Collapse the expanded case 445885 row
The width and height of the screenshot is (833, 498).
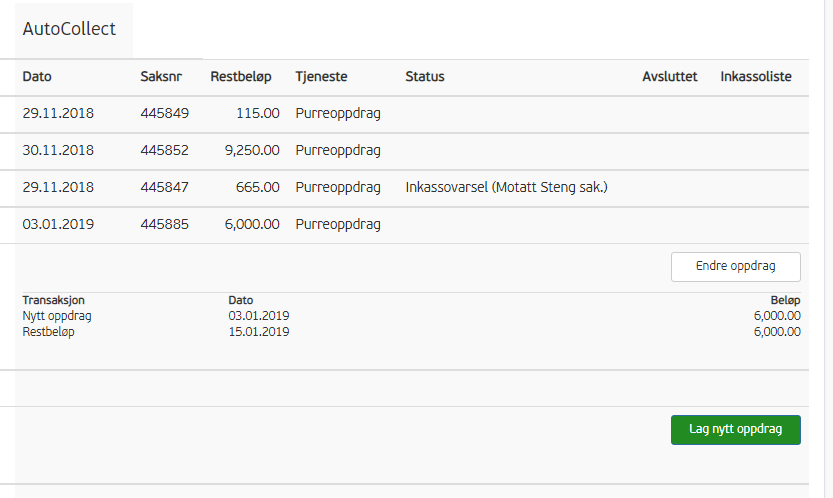pos(165,225)
